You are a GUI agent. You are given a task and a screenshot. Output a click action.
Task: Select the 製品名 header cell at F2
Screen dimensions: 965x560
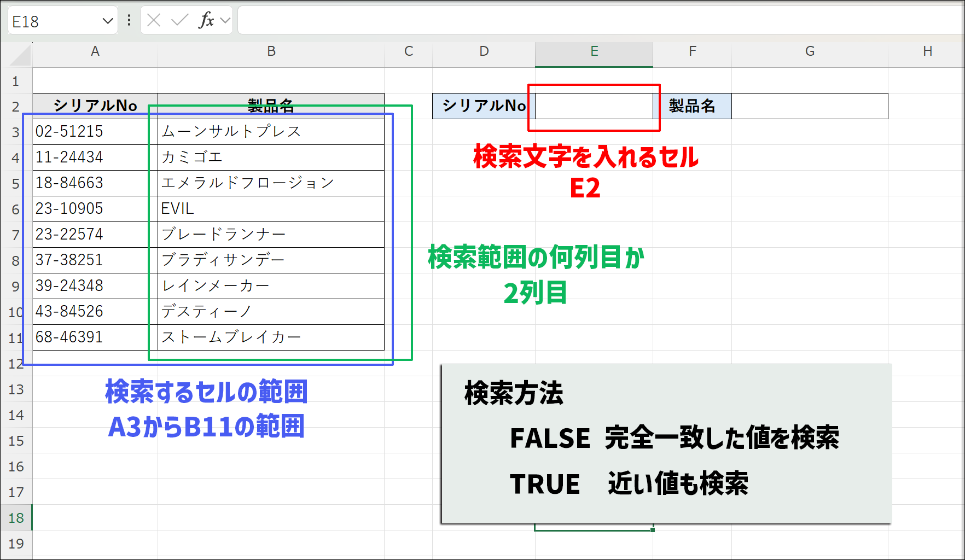pos(692,106)
